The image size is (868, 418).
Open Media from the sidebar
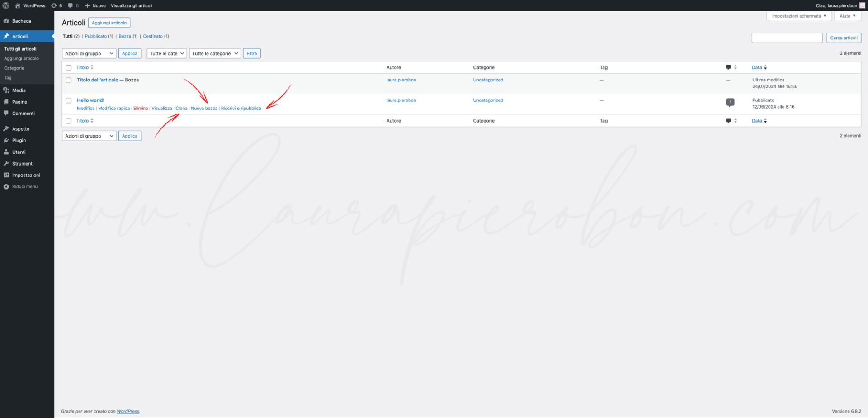pyautogui.click(x=19, y=90)
